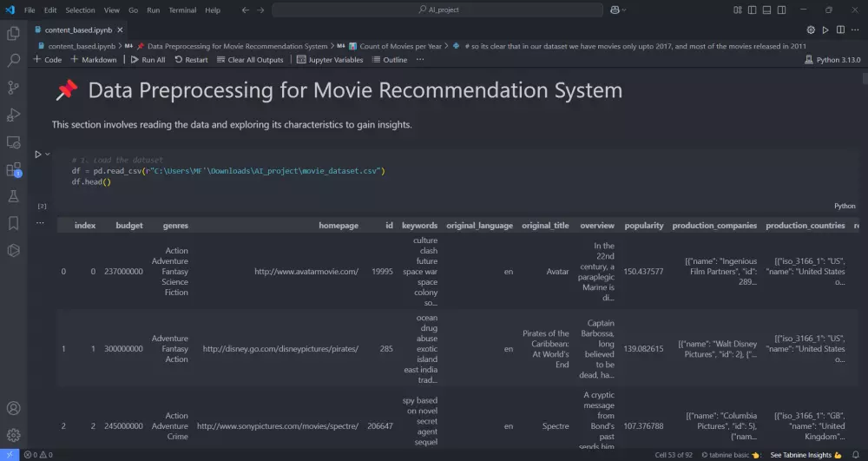
Task: Open the Selection menu
Action: pyautogui.click(x=80, y=10)
